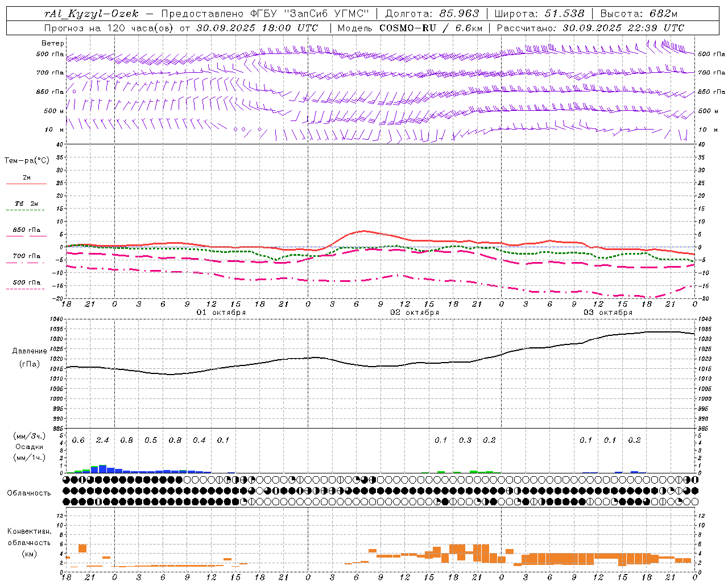Click the 2.4 precipitation amount value
The height and width of the screenshot is (582, 728).
[102, 440]
